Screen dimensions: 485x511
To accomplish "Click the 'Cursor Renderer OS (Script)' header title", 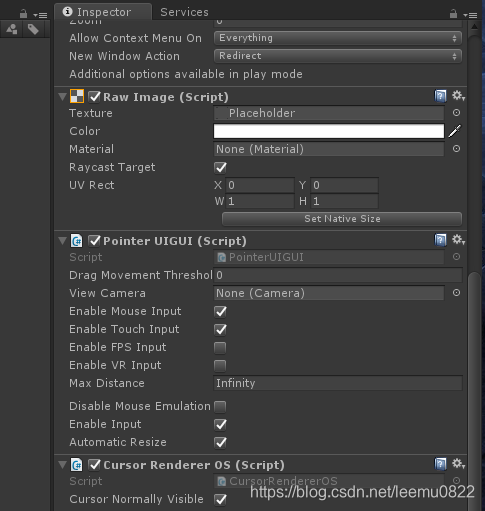I will click(x=194, y=465).
